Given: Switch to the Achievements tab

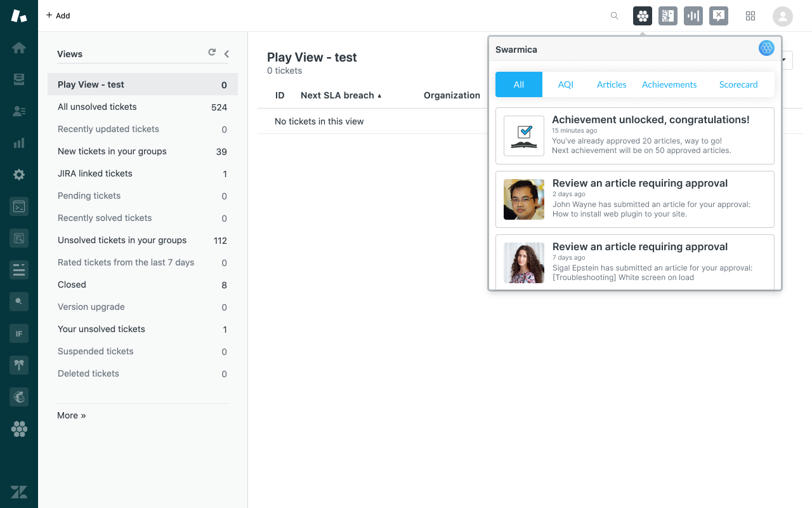Looking at the screenshot, I should pyautogui.click(x=669, y=84).
